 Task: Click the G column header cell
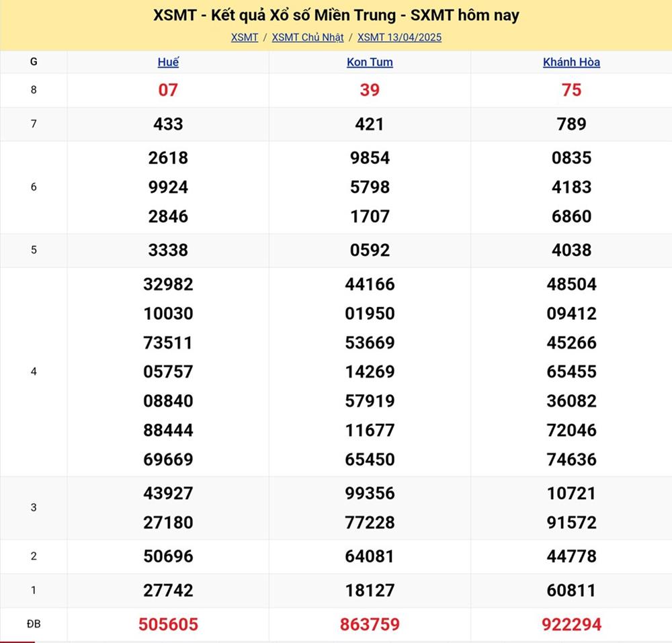[34, 62]
